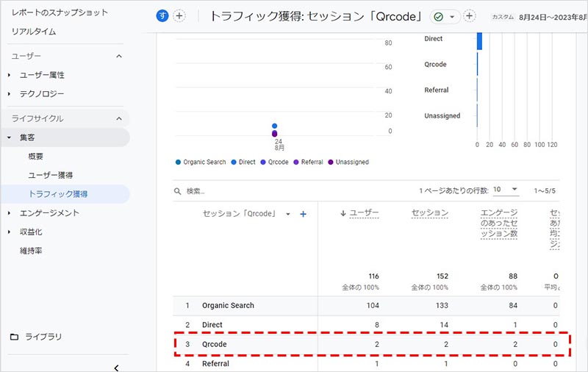The width and height of the screenshot is (588, 372).
Task: Collapse the ライフサイクル section
Action: tap(119, 118)
